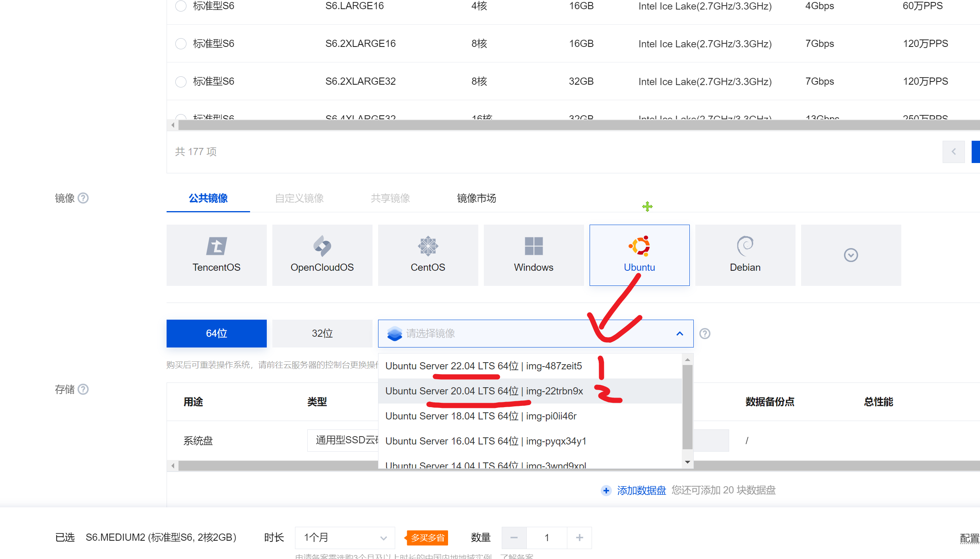Click the 配置 link at bottom right
The height and width of the screenshot is (559, 980).
point(970,538)
